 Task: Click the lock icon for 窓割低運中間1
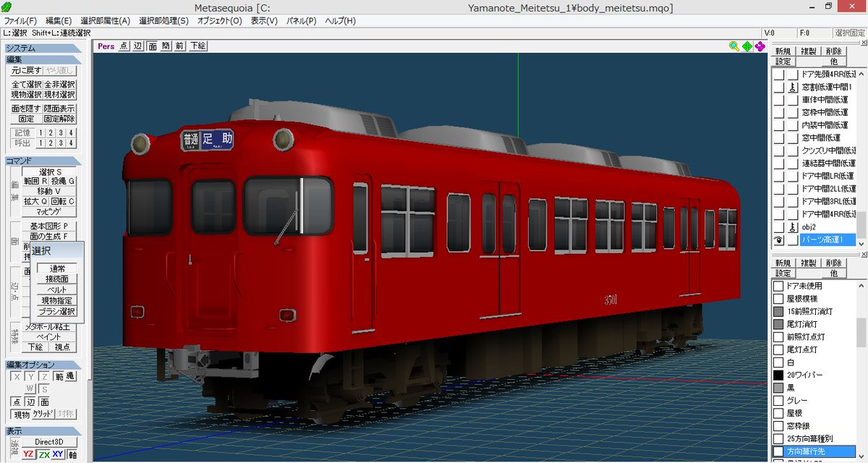click(x=793, y=87)
